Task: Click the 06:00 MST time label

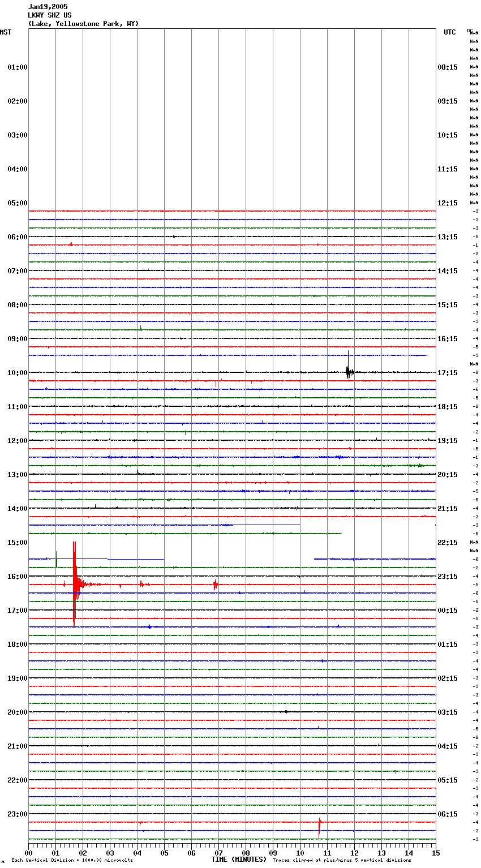Action: (18, 237)
